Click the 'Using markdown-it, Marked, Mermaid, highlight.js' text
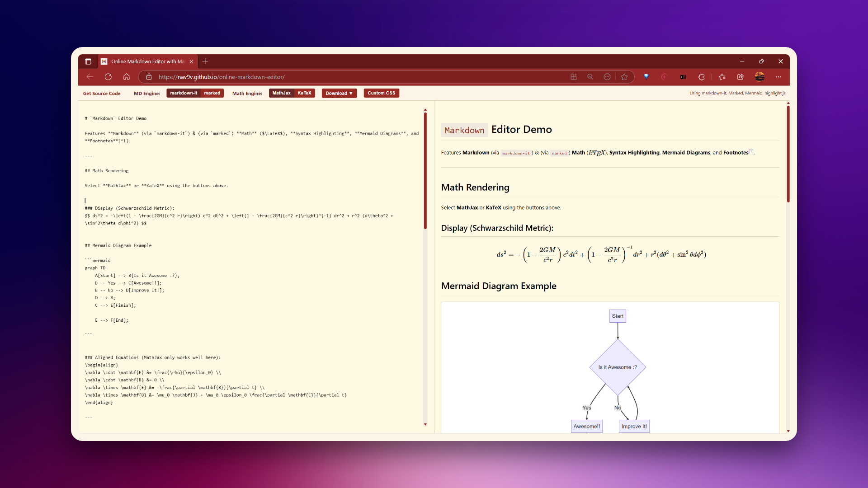Screen dimensions: 868x488 click(737, 93)
